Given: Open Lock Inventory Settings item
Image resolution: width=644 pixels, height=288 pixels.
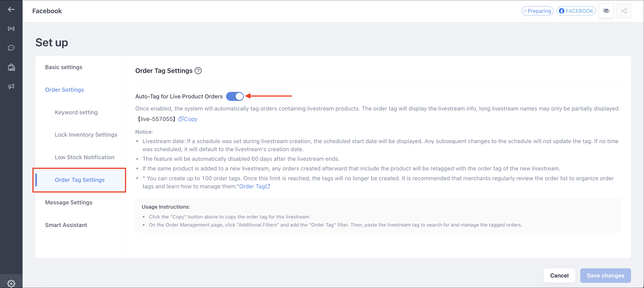Looking at the screenshot, I should tap(86, 135).
